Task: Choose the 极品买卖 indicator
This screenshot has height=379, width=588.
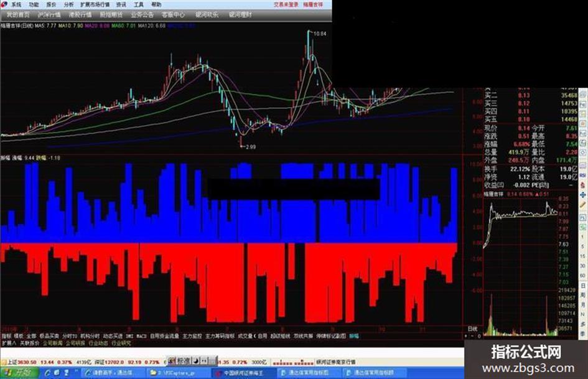Action: pos(50,336)
